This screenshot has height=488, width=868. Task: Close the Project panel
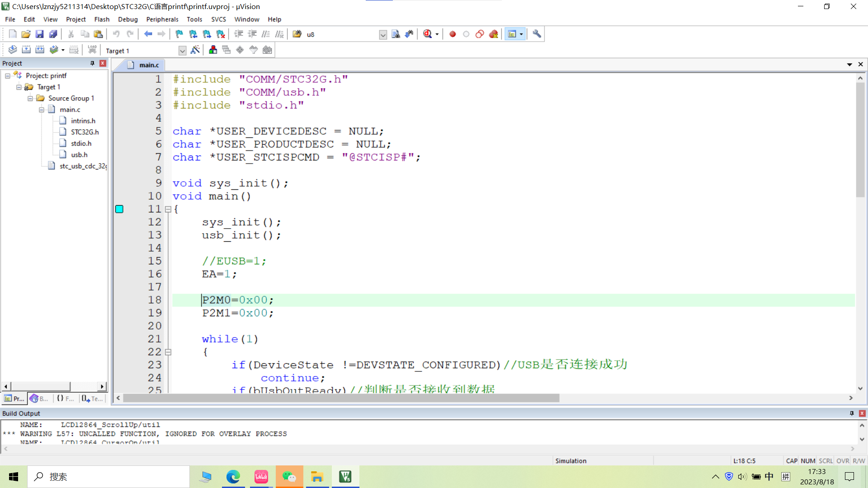(103, 63)
